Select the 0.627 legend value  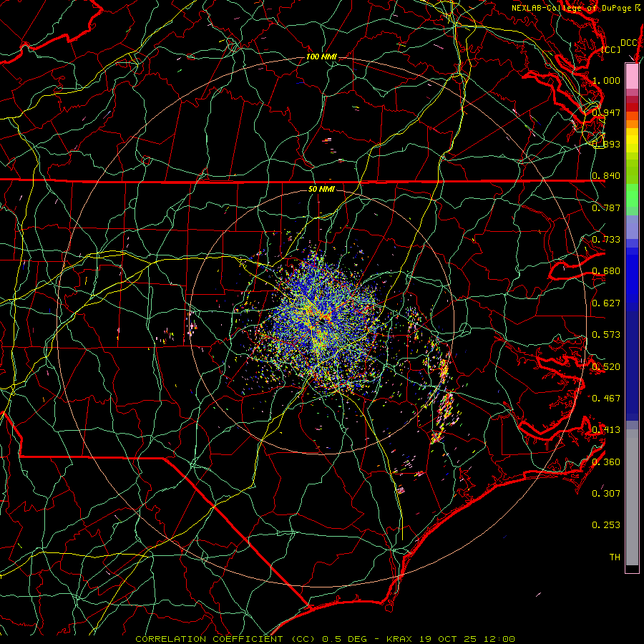pos(606,303)
